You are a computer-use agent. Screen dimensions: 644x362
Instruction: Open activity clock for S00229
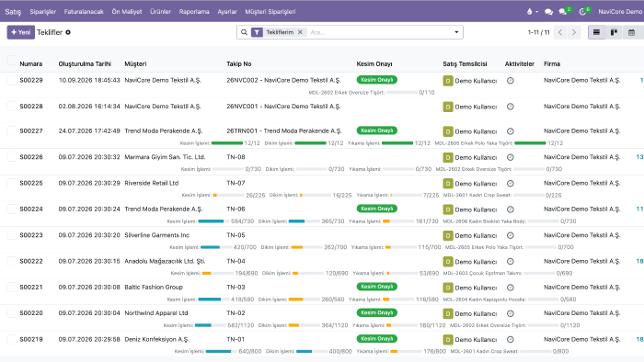[510, 81]
